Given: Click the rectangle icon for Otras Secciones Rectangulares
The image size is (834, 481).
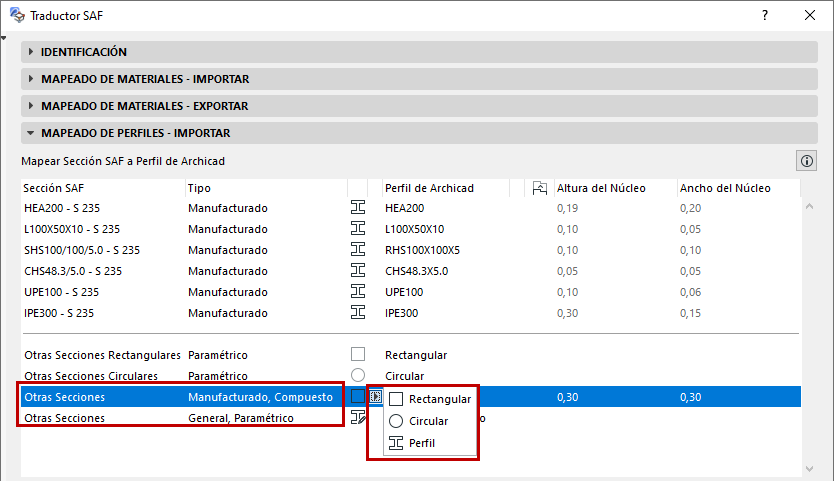Looking at the screenshot, I should pyautogui.click(x=358, y=354).
